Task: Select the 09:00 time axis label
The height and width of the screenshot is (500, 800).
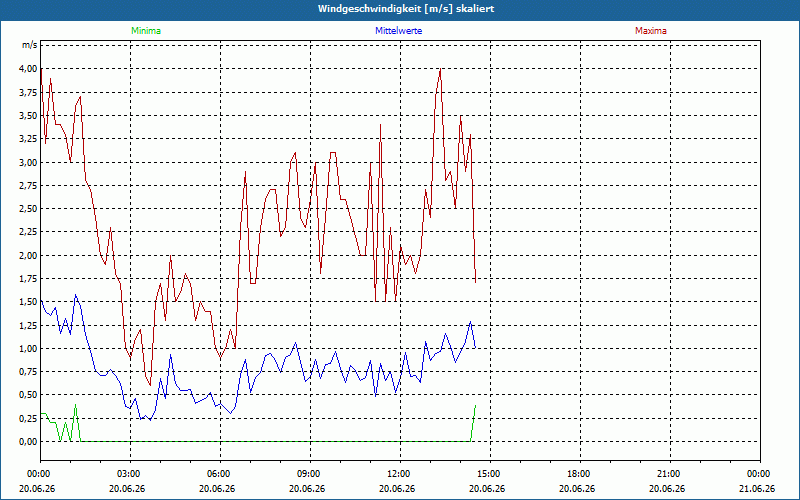Action: (x=310, y=474)
